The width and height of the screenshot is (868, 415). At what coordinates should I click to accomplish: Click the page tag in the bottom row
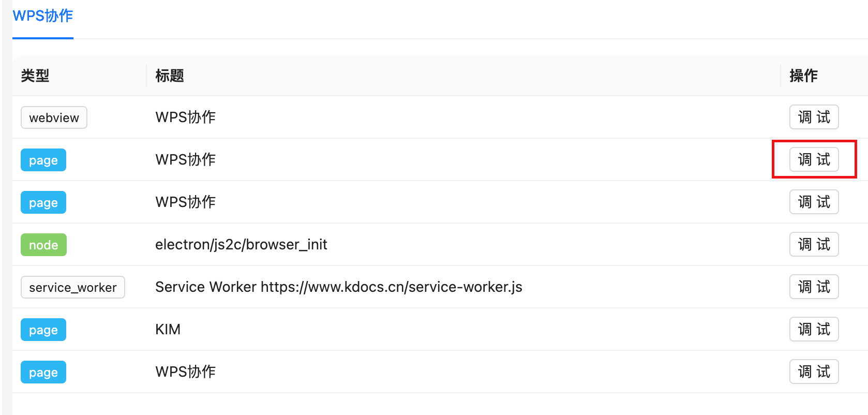pos(43,372)
